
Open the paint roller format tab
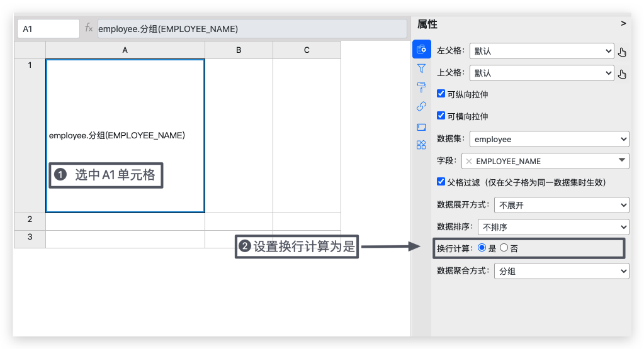(421, 87)
